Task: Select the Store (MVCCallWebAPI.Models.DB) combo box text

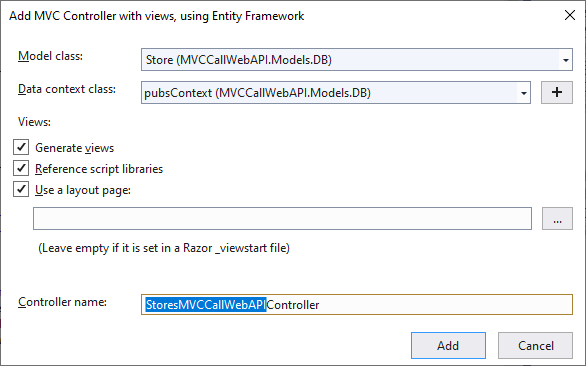Action: 239,60
